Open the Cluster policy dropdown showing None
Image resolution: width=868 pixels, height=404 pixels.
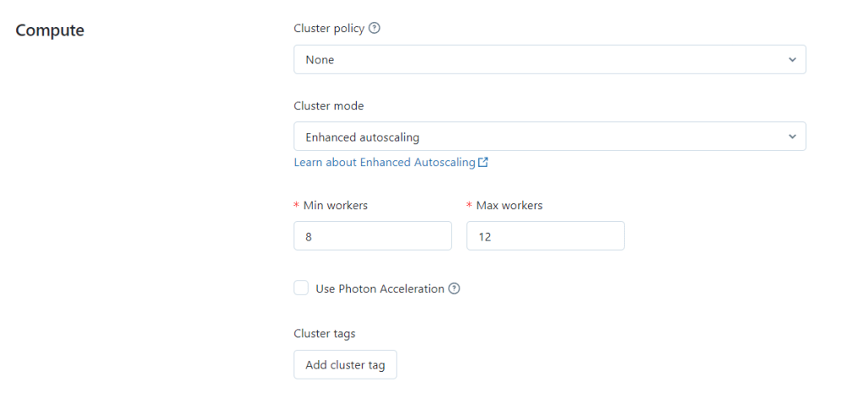(x=542, y=60)
